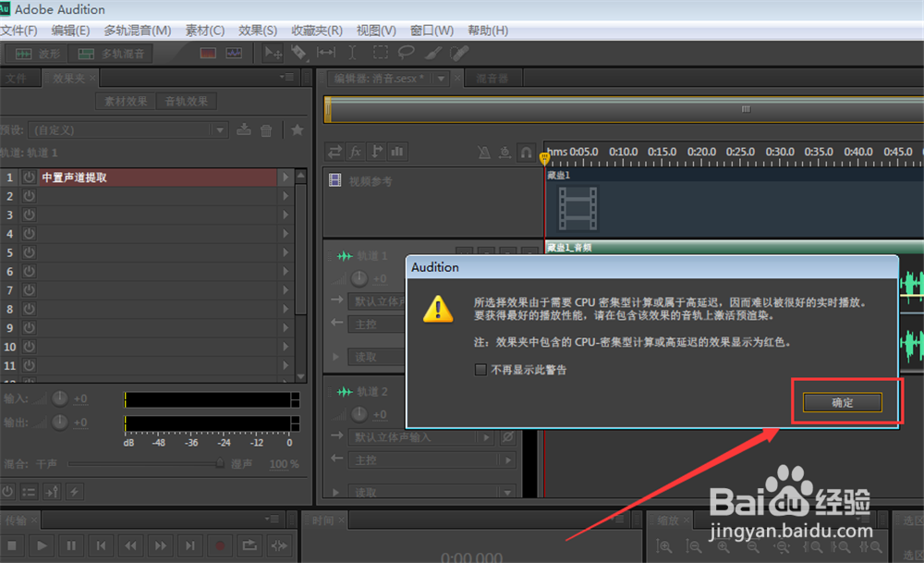Toggle power for effect slot 1
924x563 pixels.
[29, 177]
